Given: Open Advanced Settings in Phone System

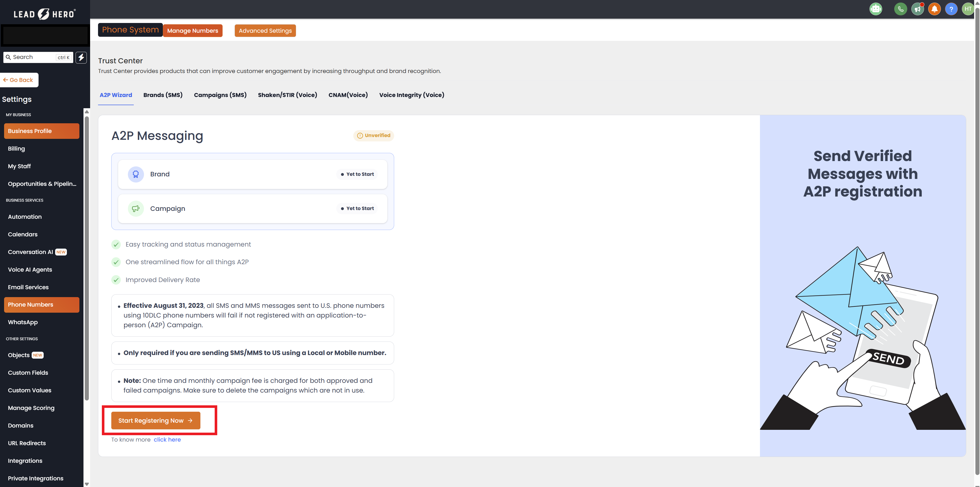Looking at the screenshot, I should point(265,31).
